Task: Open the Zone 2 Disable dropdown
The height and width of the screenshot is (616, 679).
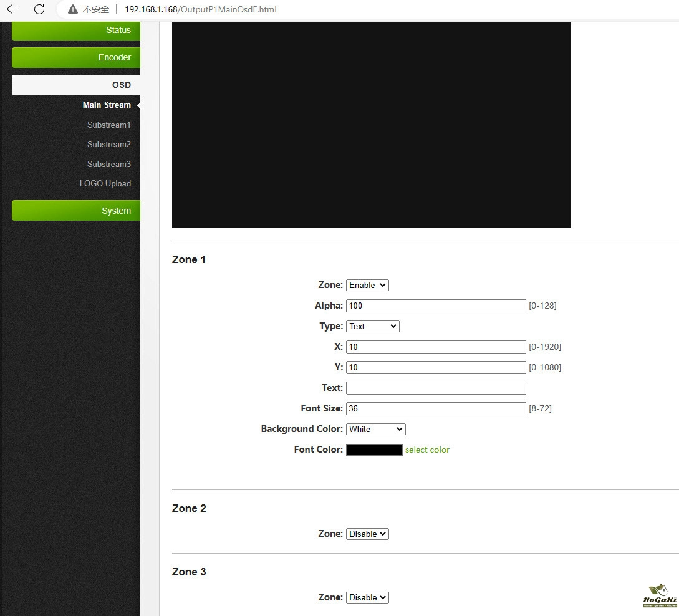Action: [367, 534]
